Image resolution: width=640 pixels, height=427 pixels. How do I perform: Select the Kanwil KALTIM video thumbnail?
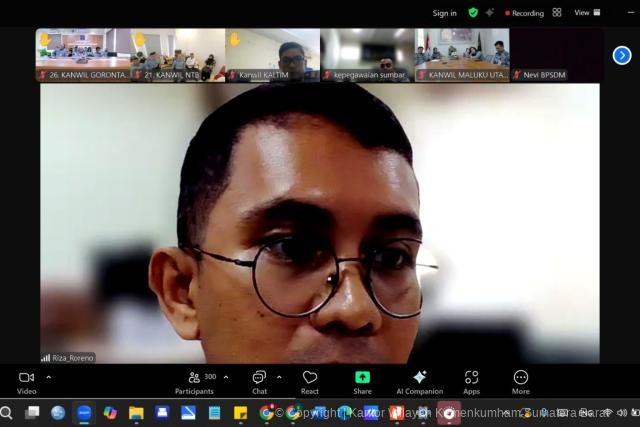pyautogui.click(x=272, y=54)
